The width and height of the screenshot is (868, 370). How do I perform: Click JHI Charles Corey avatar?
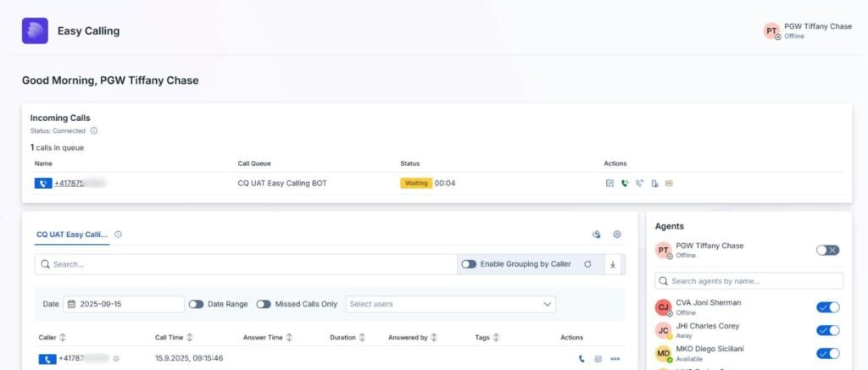[x=663, y=330]
